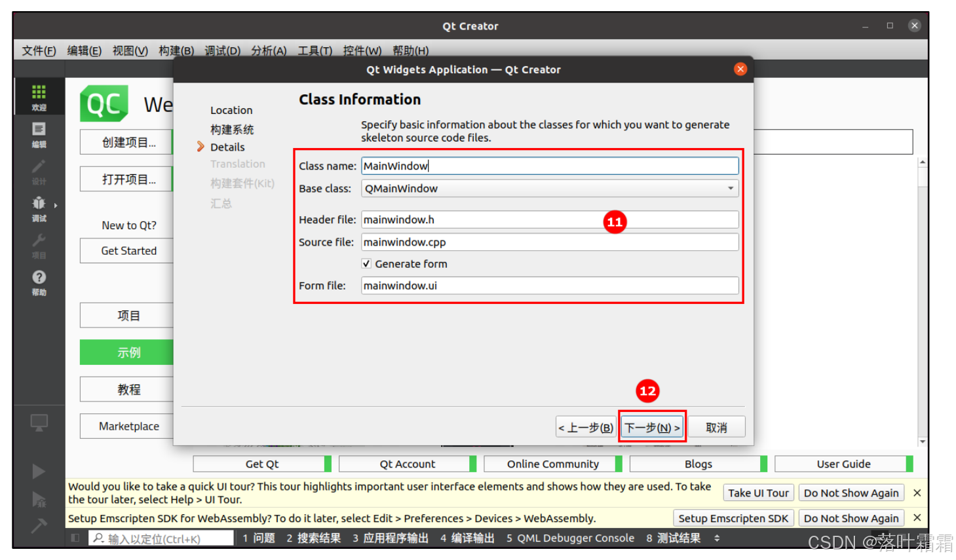Open the 5 QML Debugger Console pane

tap(570, 538)
